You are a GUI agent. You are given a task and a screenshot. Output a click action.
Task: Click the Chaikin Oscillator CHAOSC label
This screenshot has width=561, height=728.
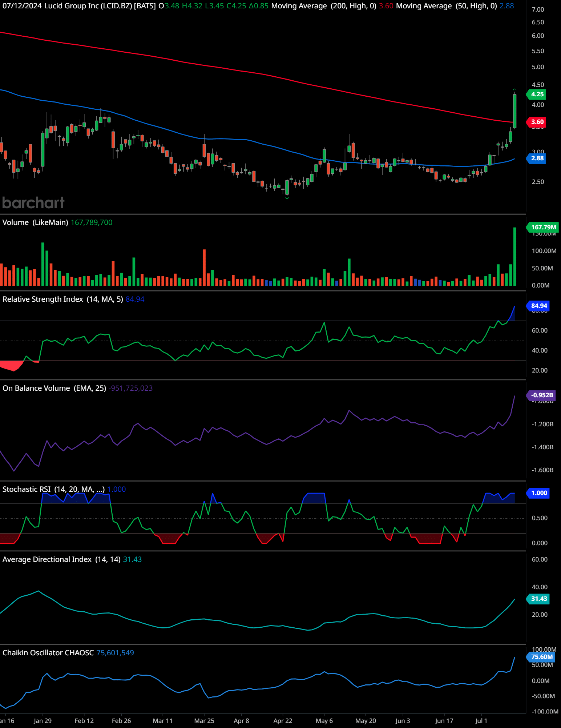click(x=48, y=653)
